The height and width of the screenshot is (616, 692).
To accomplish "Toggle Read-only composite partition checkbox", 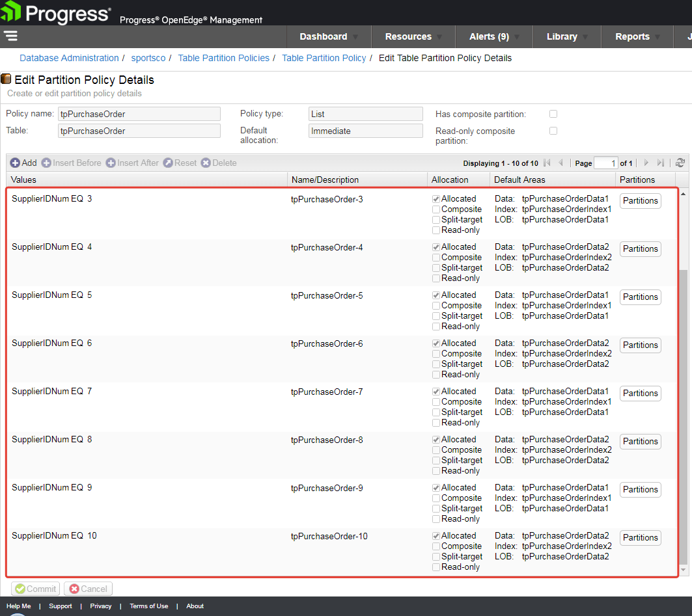I will tap(553, 131).
